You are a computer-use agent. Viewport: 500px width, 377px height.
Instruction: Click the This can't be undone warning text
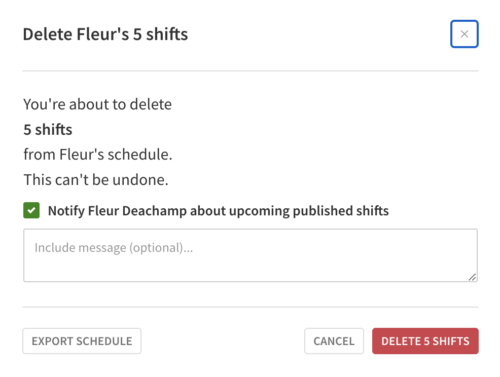click(x=96, y=180)
